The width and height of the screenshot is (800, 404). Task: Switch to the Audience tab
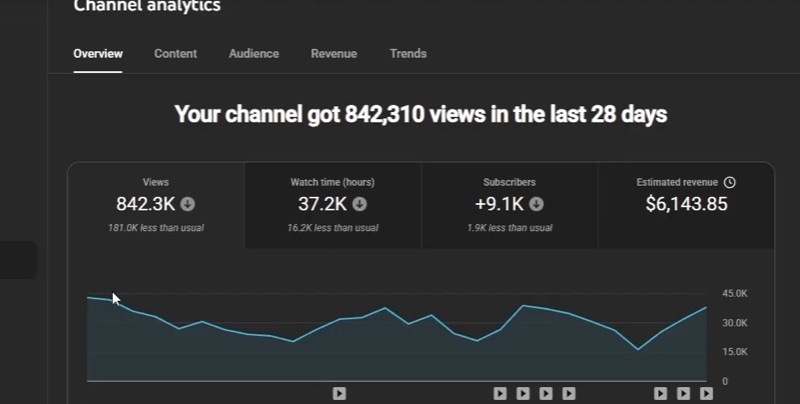click(254, 54)
